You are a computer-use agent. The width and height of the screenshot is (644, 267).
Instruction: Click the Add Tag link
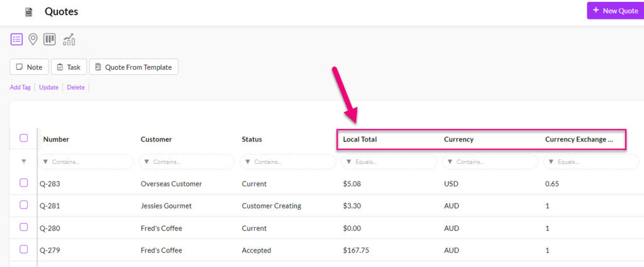(x=20, y=87)
